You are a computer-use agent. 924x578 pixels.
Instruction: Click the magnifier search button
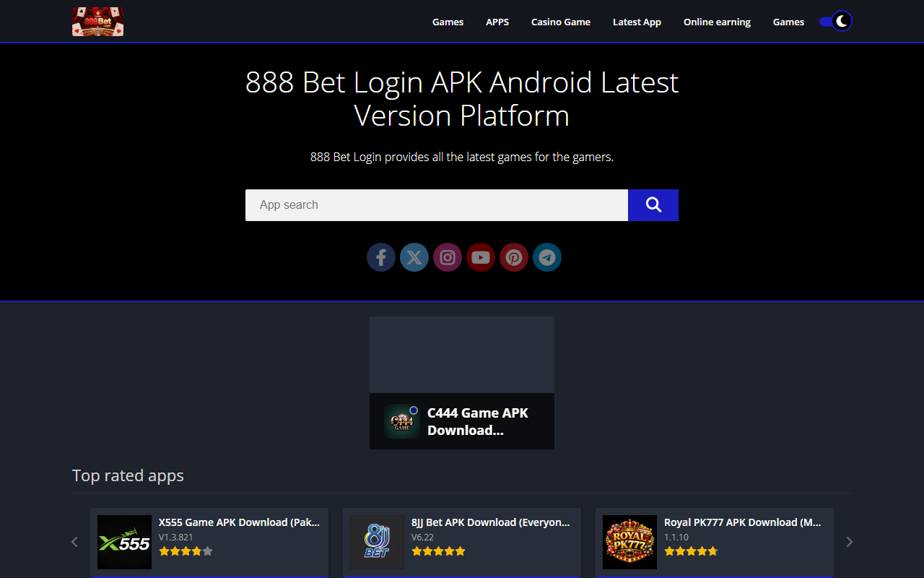coord(653,205)
